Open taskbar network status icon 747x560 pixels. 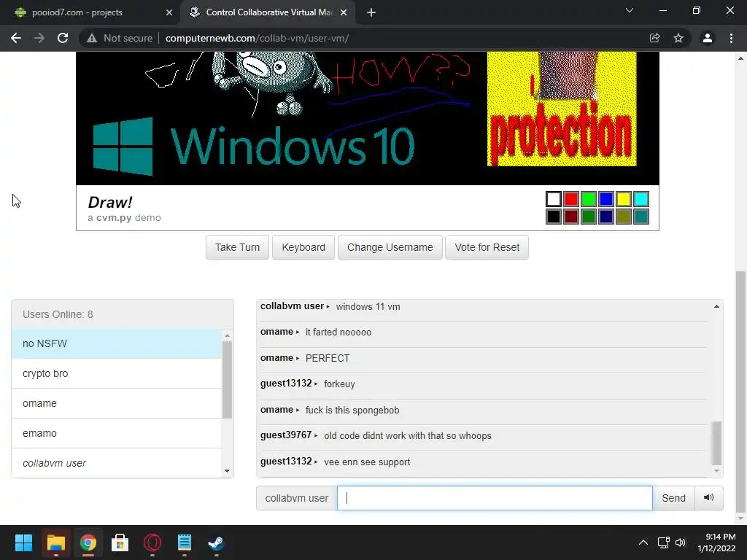664,542
